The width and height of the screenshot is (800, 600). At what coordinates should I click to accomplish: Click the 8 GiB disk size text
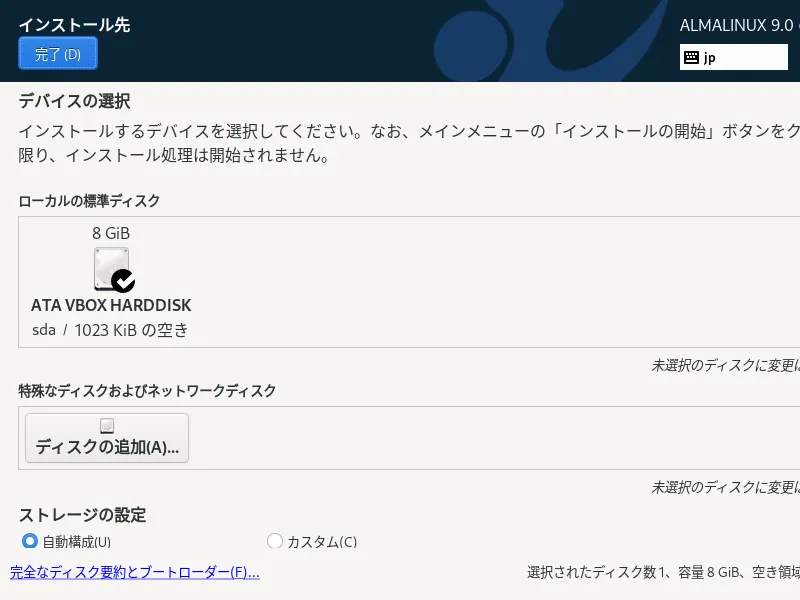111,233
